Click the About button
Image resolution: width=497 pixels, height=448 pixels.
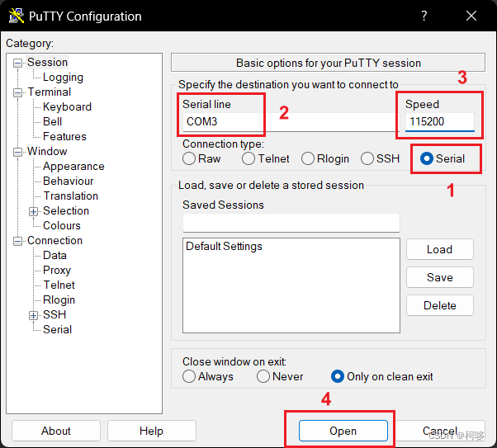tap(56, 431)
